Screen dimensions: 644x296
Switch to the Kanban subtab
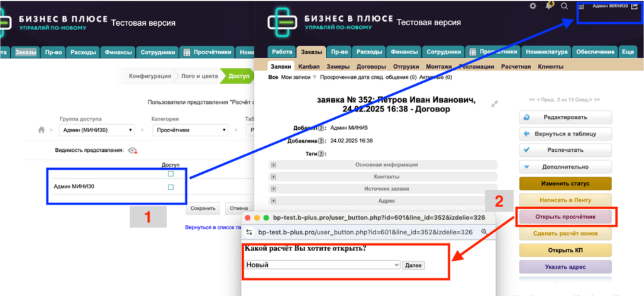click(x=308, y=66)
